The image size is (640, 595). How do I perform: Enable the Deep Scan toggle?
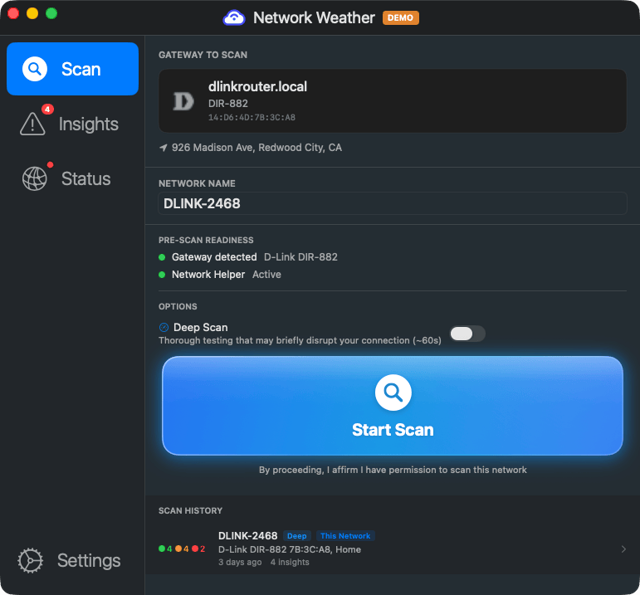point(468,334)
